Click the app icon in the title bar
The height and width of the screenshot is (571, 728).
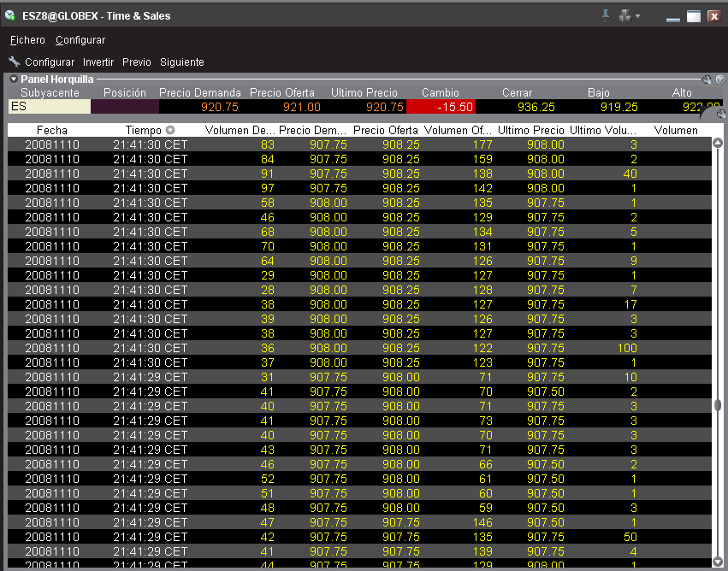10,15
